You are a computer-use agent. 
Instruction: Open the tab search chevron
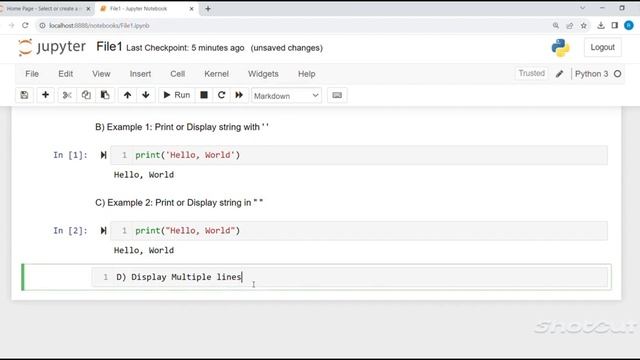click(x=582, y=8)
